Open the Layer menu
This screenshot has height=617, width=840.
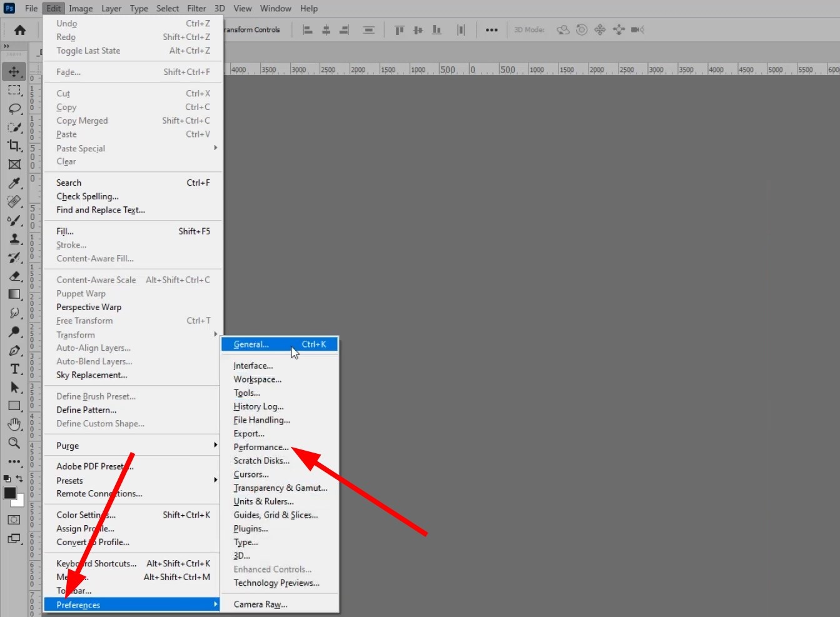coord(111,8)
